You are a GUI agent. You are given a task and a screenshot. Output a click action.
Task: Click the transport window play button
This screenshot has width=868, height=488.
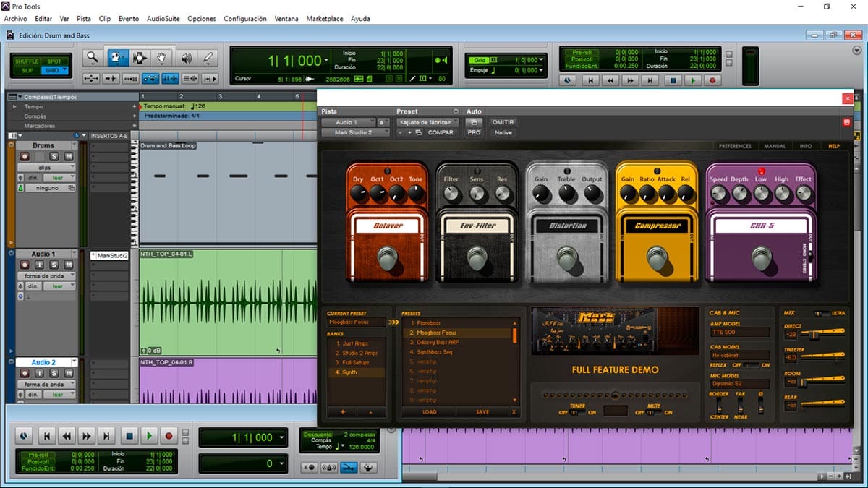click(148, 436)
